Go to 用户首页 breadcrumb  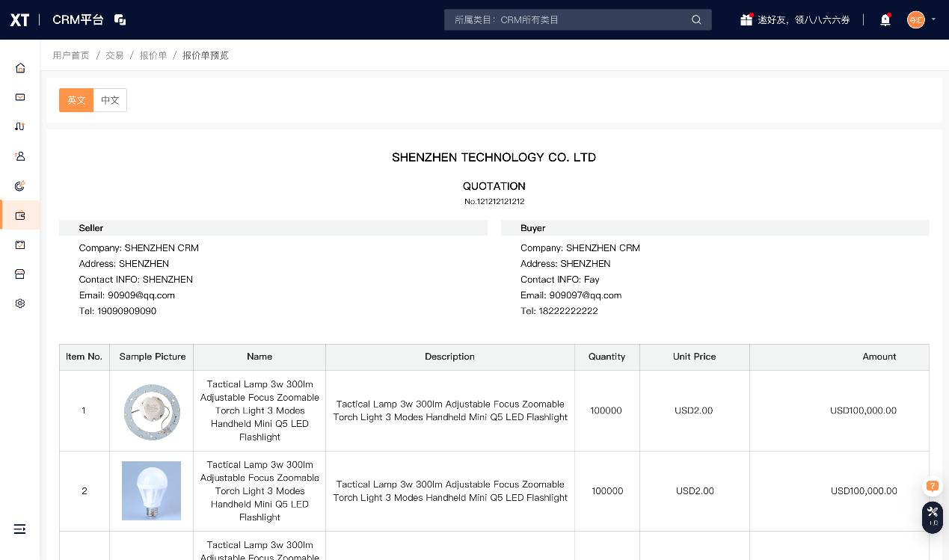click(71, 55)
